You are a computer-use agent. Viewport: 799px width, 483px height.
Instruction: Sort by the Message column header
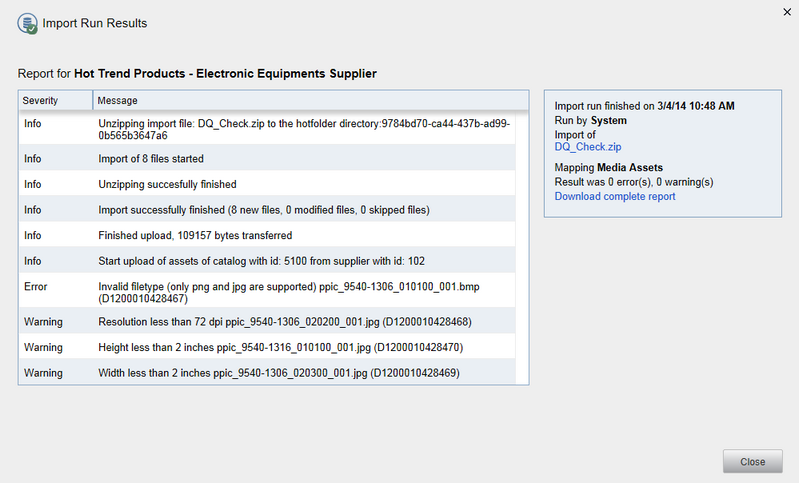311,100
